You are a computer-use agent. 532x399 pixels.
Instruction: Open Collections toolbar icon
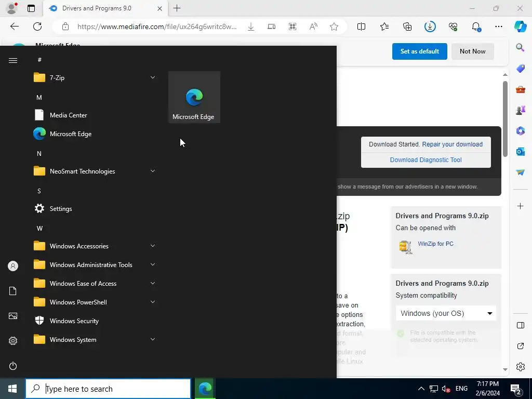click(407, 26)
